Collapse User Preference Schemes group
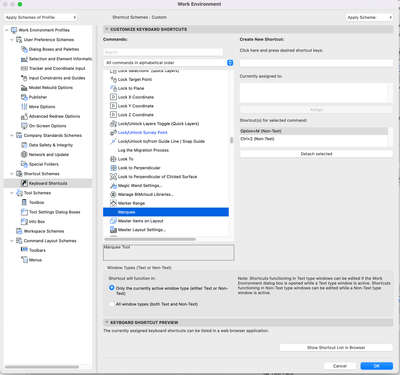This screenshot has width=400, height=375. pos(12,40)
